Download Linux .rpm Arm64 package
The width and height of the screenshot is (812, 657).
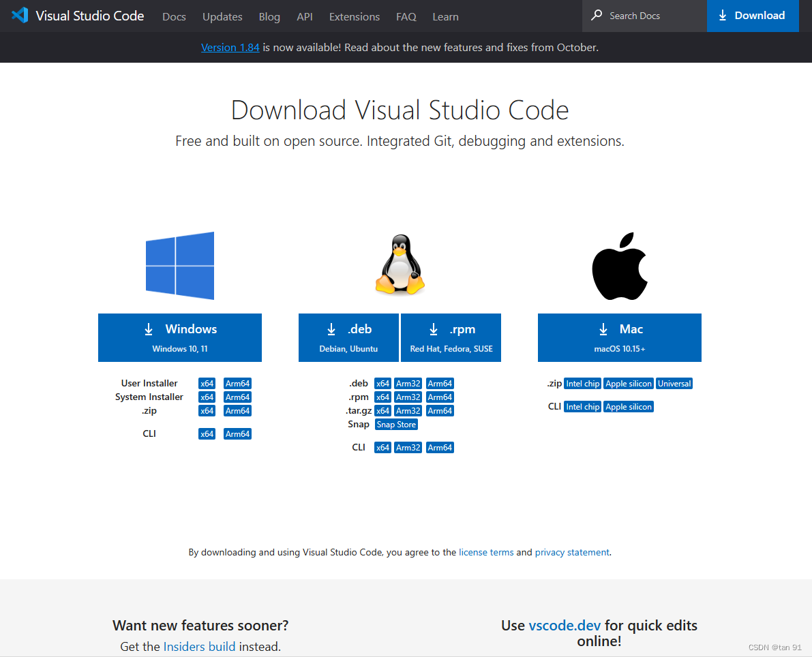(x=440, y=397)
